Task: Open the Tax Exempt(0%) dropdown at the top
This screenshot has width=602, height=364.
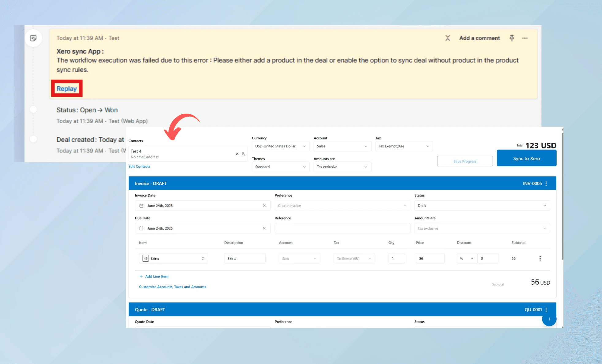Action: coord(404,146)
